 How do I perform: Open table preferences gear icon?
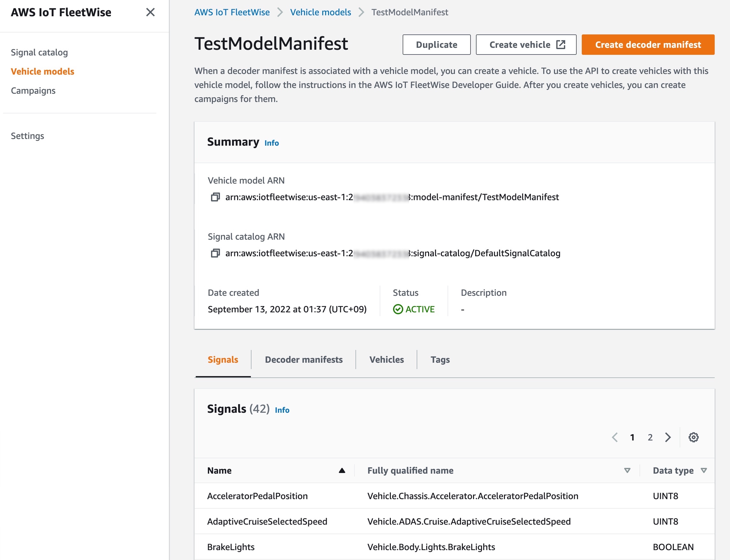[x=693, y=437]
